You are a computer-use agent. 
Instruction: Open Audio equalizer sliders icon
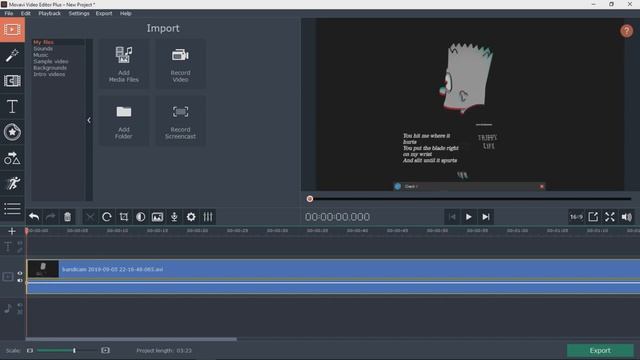point(208,217)
